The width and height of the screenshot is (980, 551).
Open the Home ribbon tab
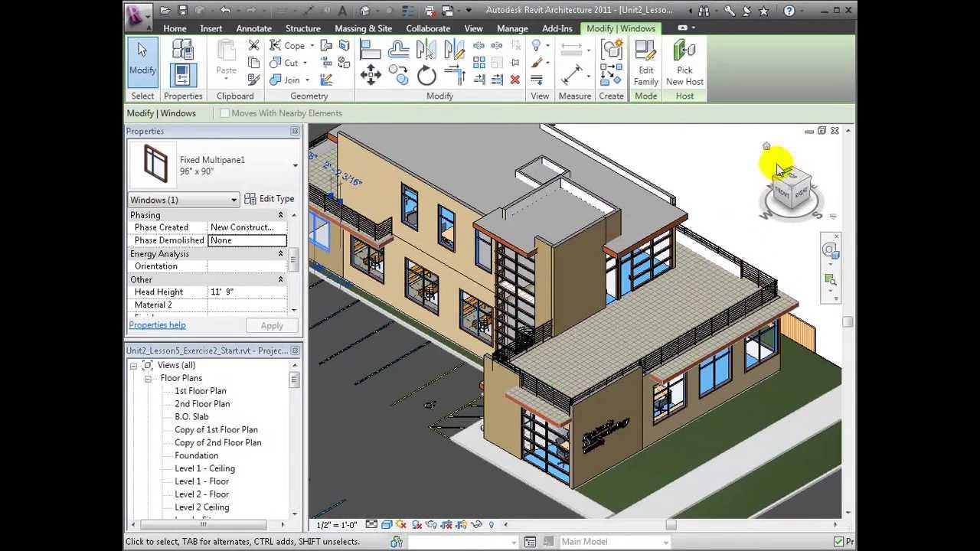(x=175, y=28)
